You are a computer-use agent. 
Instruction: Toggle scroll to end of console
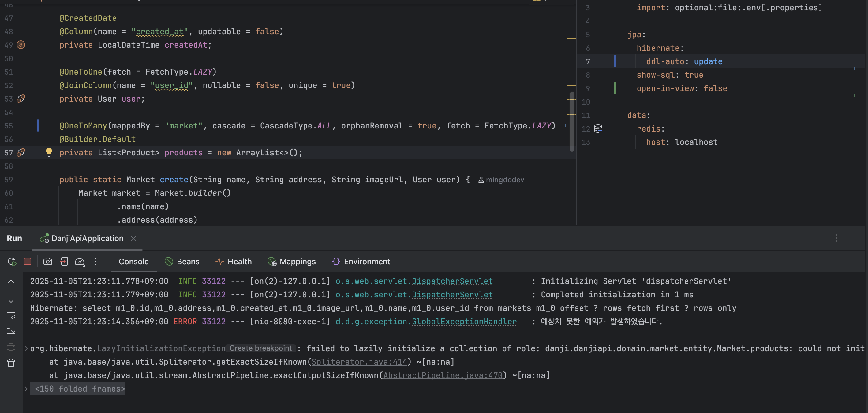coord(11,331)
